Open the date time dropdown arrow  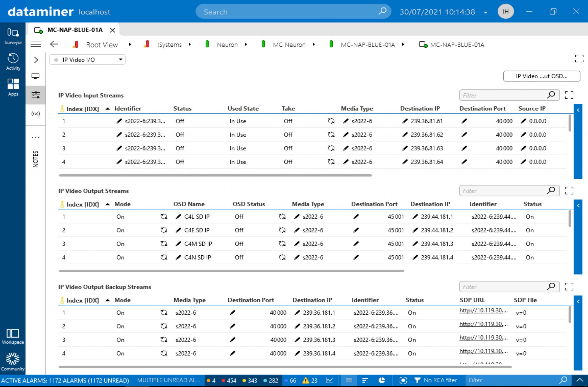tap(486, 12)
